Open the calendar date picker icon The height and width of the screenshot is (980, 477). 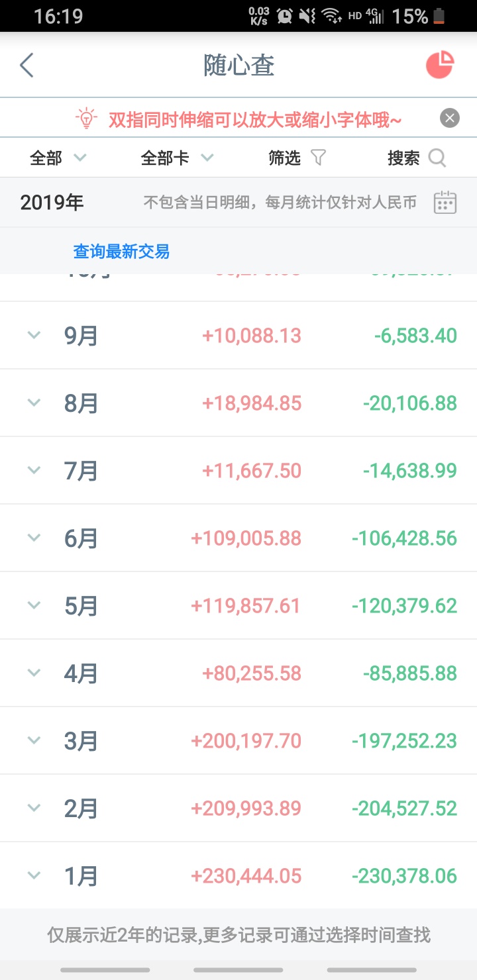[x=445, y=202]
